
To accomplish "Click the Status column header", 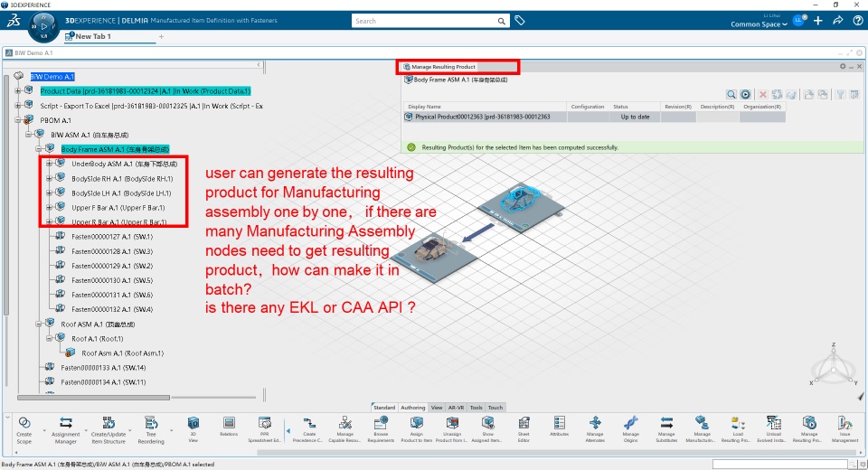I will (x=620, y=107).
